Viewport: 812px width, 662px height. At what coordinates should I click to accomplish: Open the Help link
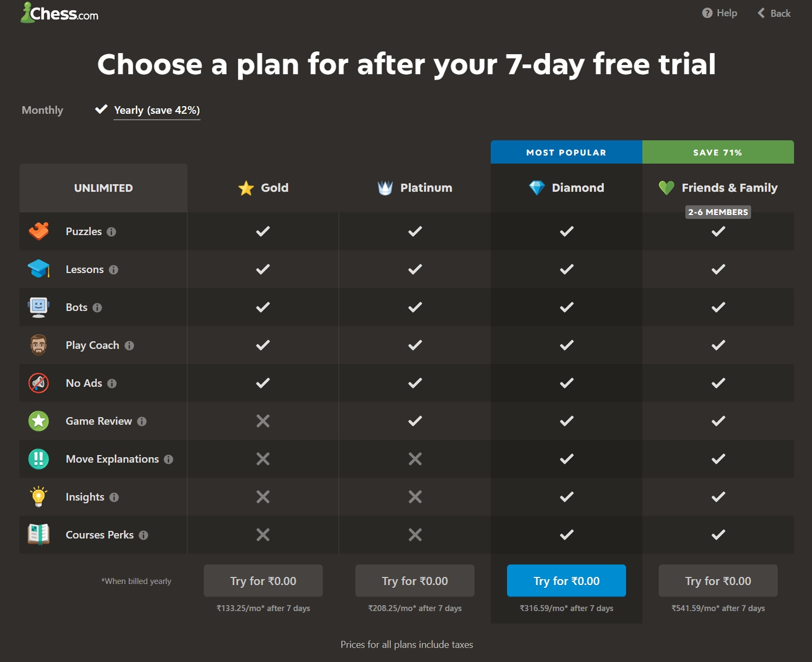coord(719,13)
